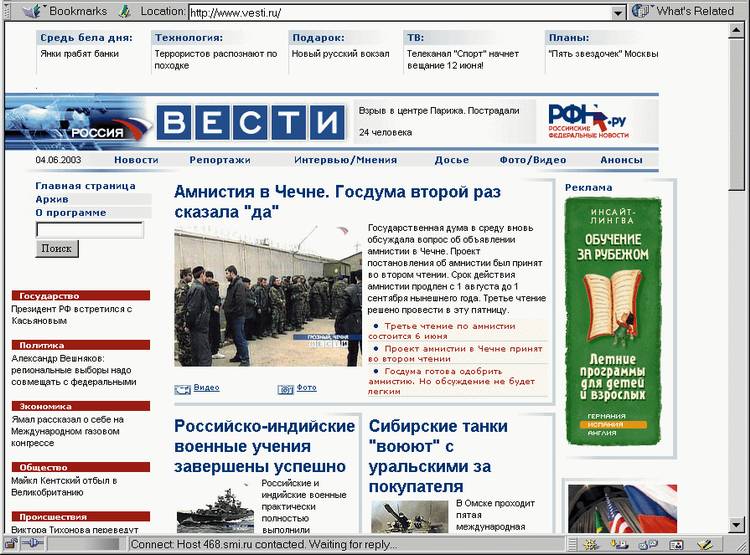Open Newsgroups from the component bar
This screenshot has height=555, width=750.
point(649,544)
